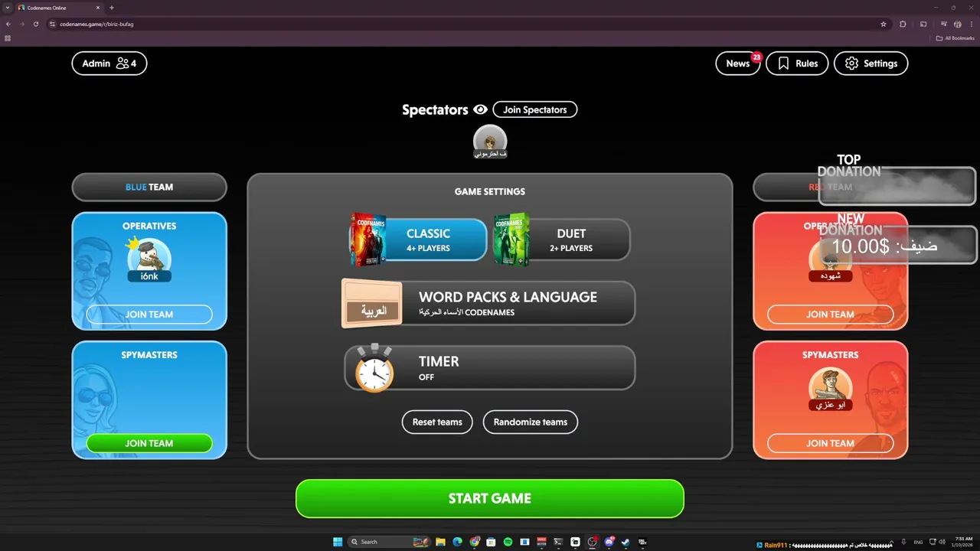Screen dimensions: 980x551
Task: Open Steam from taskbar
Action: click(626, 542)
